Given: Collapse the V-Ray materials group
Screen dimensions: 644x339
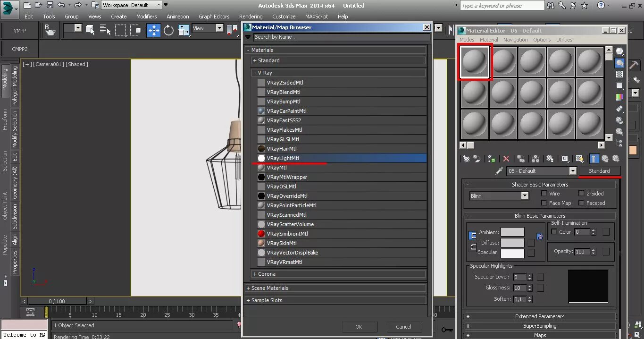Looking at the screenshot, I should (338, 73).
